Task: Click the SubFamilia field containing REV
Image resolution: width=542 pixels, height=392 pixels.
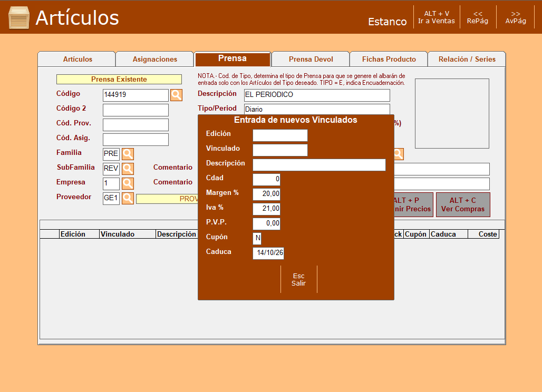Action: click(111, 169)
